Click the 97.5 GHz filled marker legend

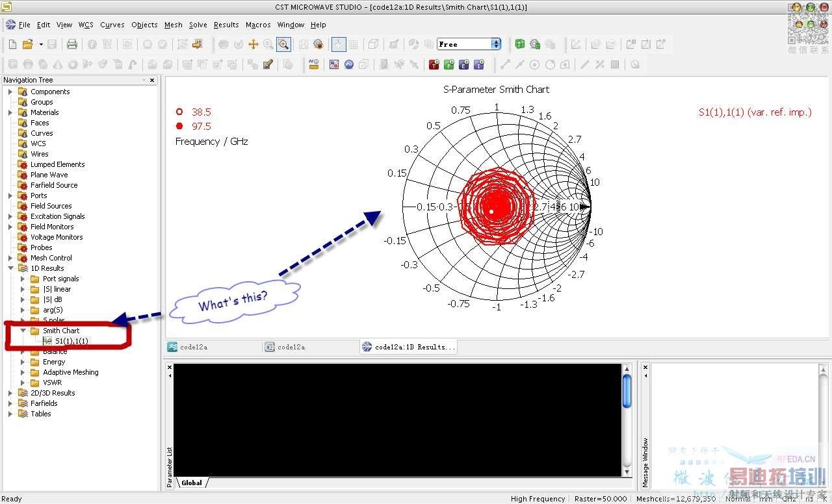click(193, 126)
